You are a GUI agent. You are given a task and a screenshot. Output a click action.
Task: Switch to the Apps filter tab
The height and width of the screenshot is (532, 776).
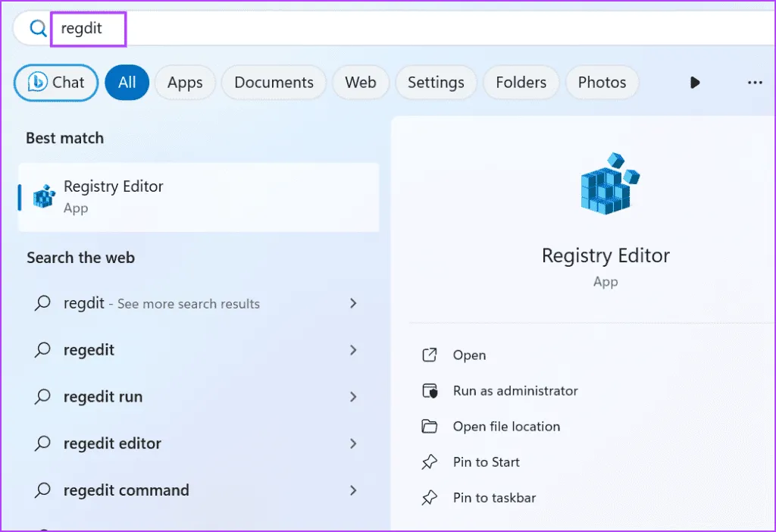tap(185, 83)
